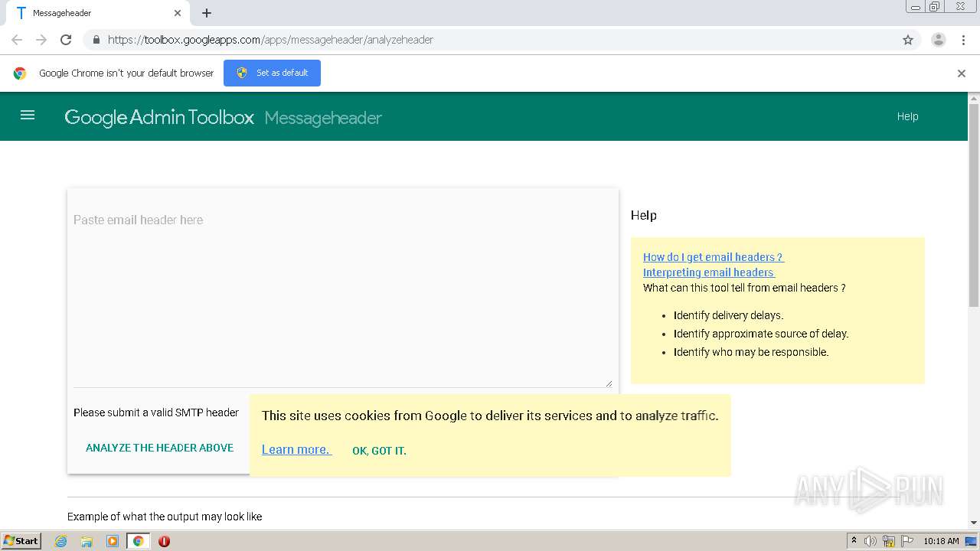Screen dimensions: 980x551
Task: Click the textarea resize handle corner
Action: coord(609,383)
